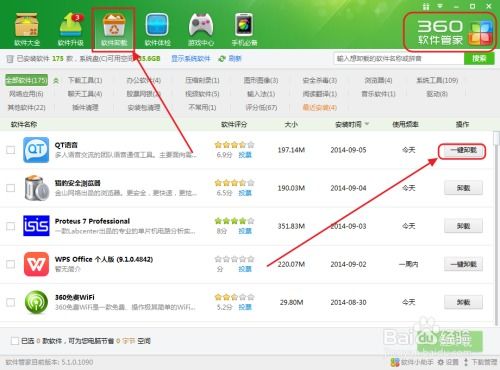Click the skin icon in the title bar
Screen dimensions: 500x370
click(x=426, y=6)
